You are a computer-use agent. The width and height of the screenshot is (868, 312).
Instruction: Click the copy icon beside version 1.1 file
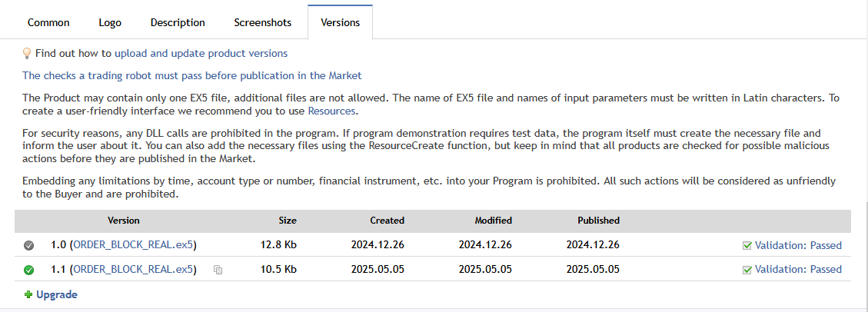coord(218,270)
